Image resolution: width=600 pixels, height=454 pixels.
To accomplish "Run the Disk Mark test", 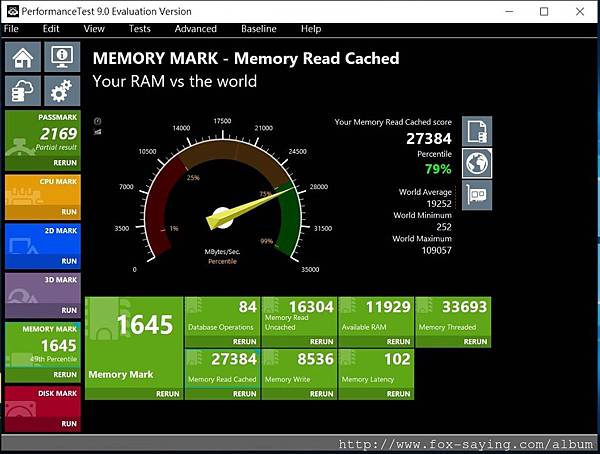I will point(69,424).
